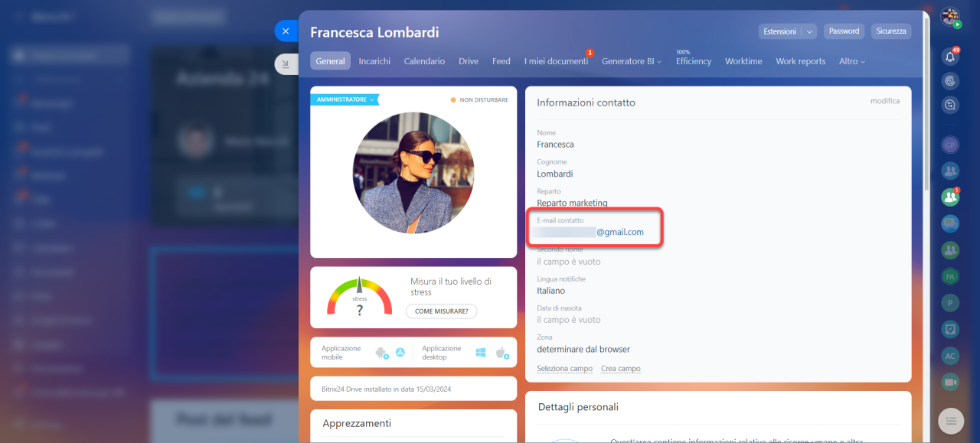Open the chat search icon in the right sidebar
The height and width of the screenshot is (443, 980).
tap(950, 105)
